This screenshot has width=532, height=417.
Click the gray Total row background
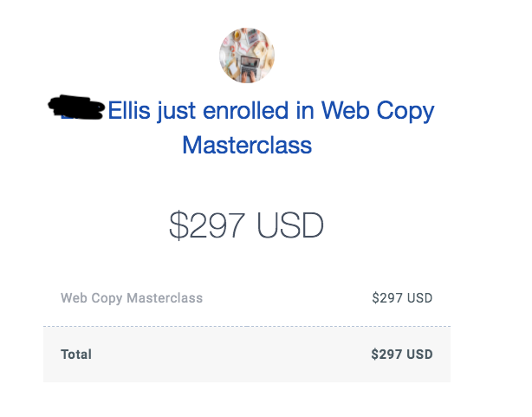(247, 355)
